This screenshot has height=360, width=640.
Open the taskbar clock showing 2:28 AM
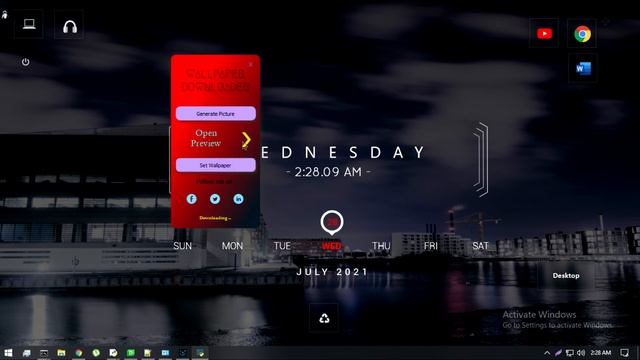[x=601, y=353]
